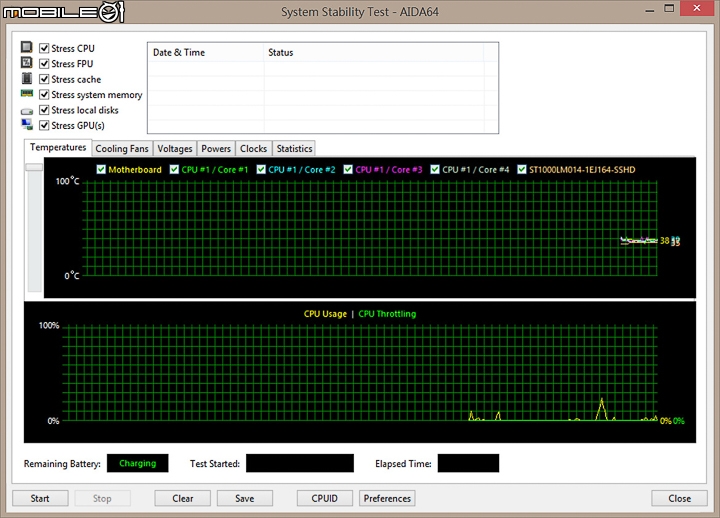Open the CPUID panel button
Image resolution: width=720 pixels, height=518 pixels.
point(325,498)
